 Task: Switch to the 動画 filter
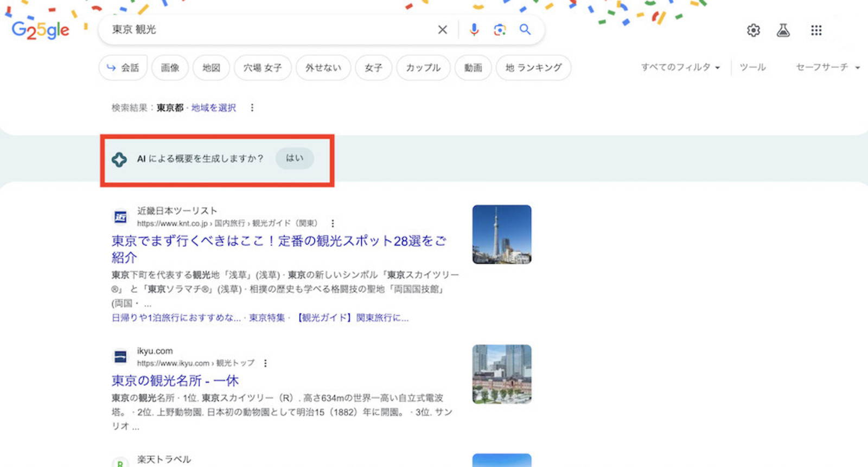click(x=473, y=68)
